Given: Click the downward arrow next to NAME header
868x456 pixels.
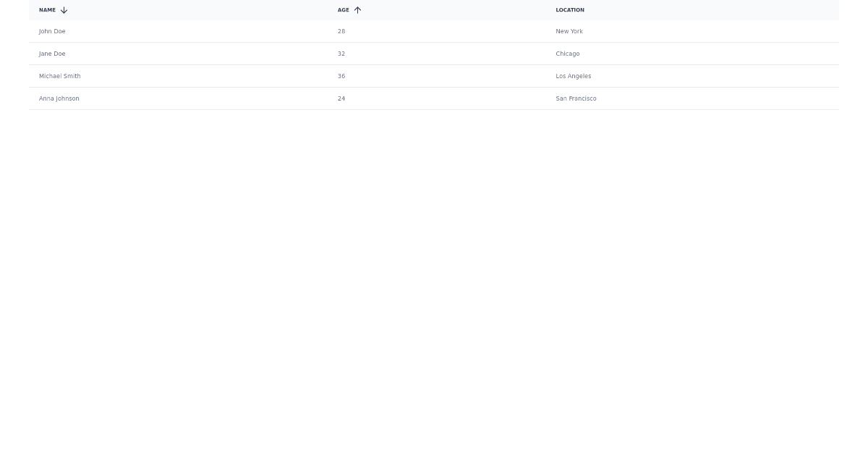Looking at the screenshot, I should pyautogui.click(x=64, y=10).
